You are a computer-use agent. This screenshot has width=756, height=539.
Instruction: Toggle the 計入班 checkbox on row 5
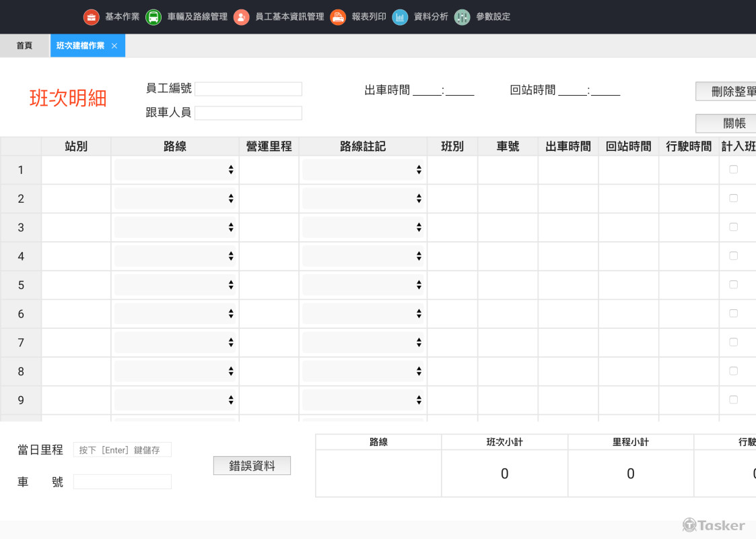click(733, 284)
